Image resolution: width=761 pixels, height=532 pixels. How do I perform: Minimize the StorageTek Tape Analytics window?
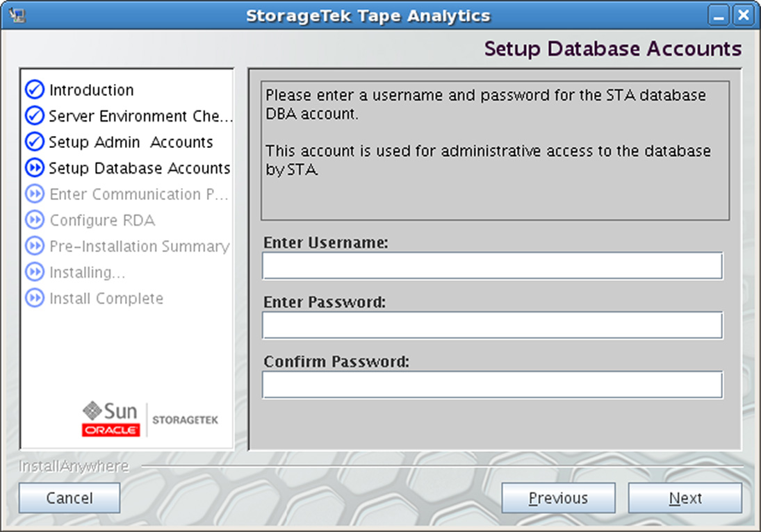point(719,15)
